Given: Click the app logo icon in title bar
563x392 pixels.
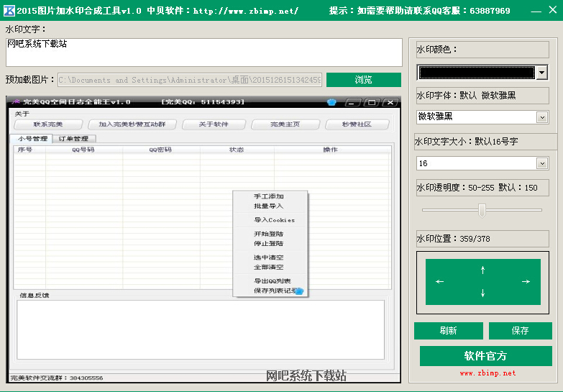Looking at the screenshot, I should click(x=9, y=10).
